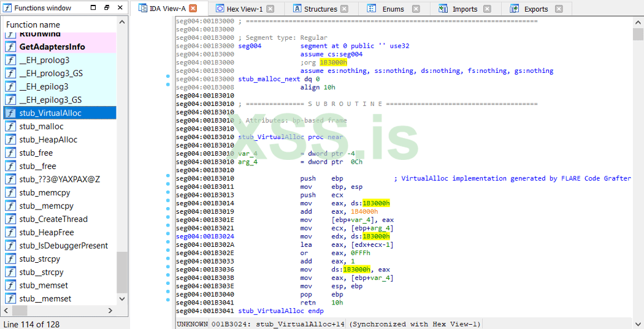Click function icon beside stub_HeapAlloc
The height and width of the screenshot is (329, 644).
pyautogui.click(x=10, y=140)
